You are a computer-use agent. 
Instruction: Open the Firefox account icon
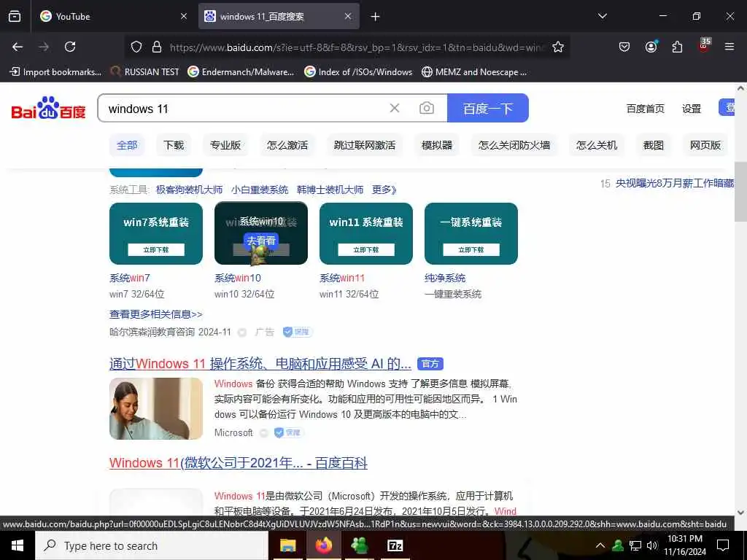point(651,47)
